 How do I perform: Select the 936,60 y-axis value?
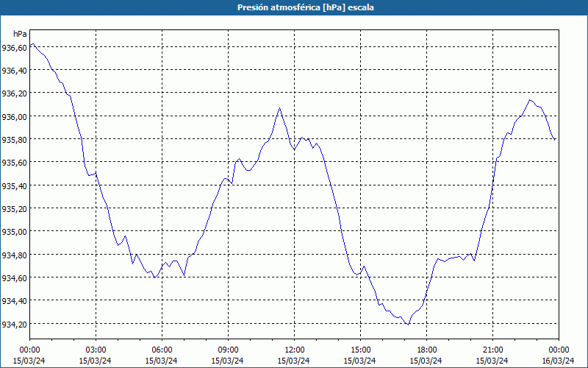point(14,48)
